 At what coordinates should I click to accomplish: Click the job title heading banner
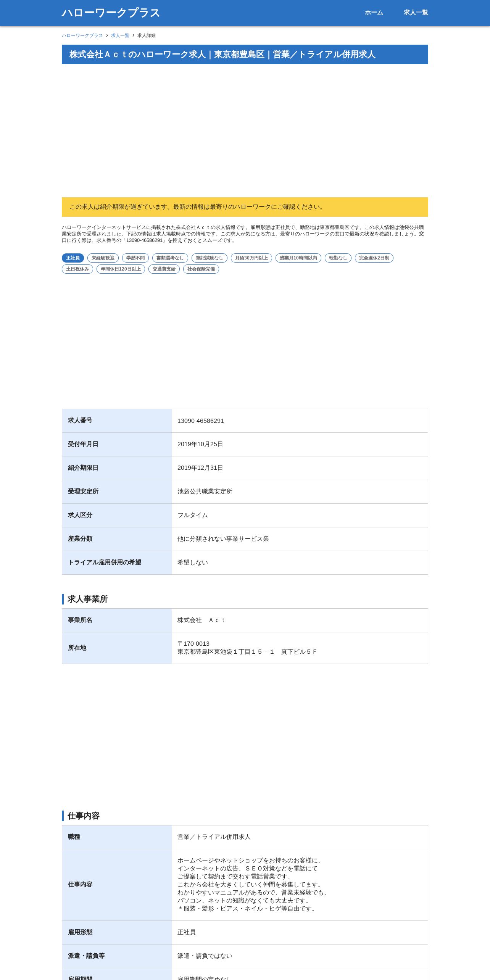point(245,55)
